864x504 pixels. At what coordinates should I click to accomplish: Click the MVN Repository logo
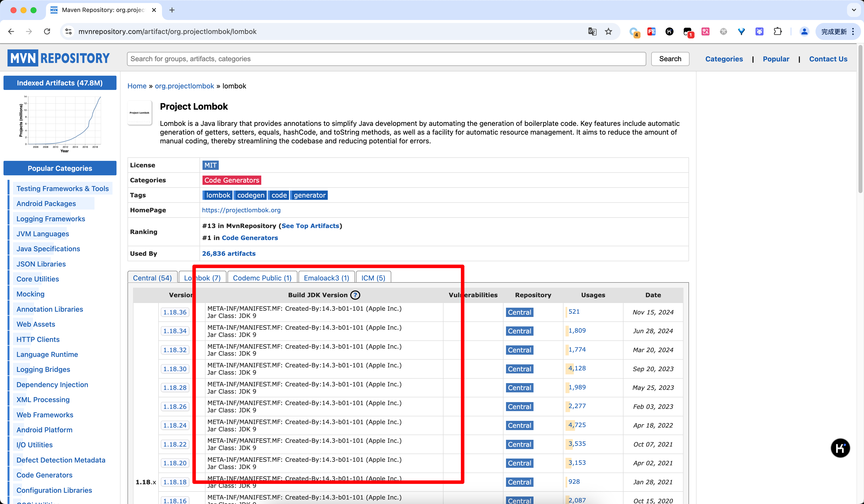pyautogui.click(x=59, y=58)
